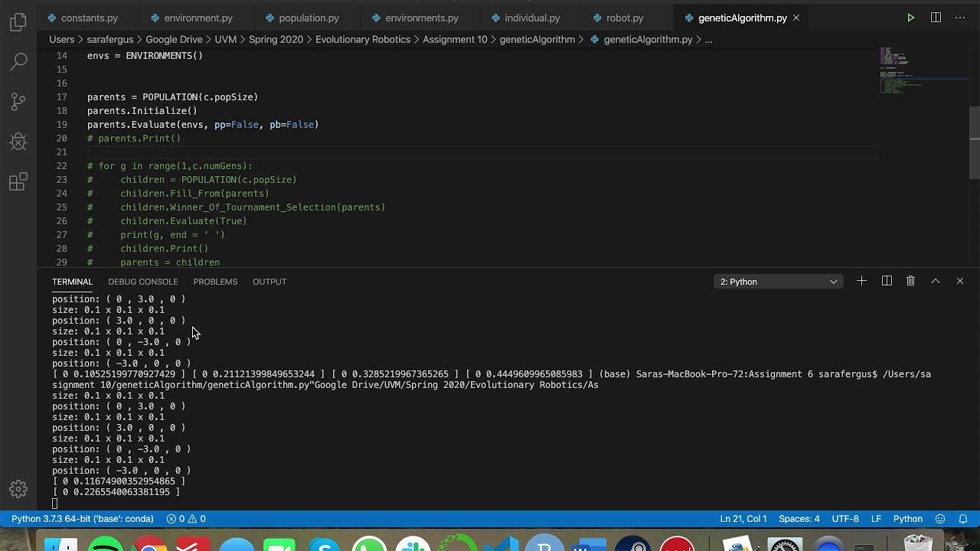Select the Python 3.7.3 interpreter status item
980x551 pixels.
pos(83,519)
